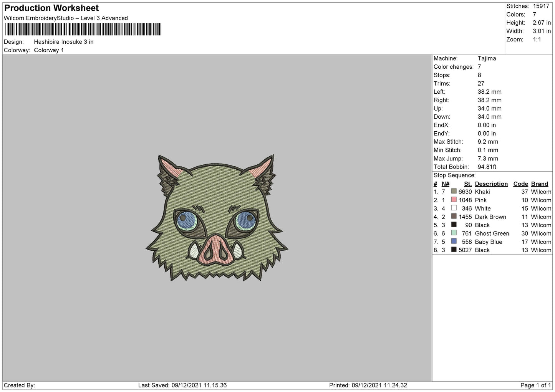Viewport: 555px width, 392px height.
Task: Click the embroidered boar head design preview
Action: pos(217,218)
